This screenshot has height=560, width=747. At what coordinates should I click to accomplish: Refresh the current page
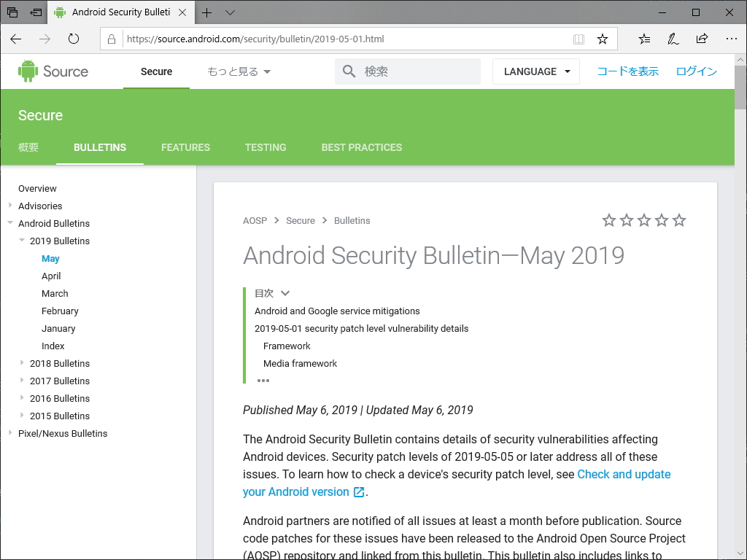click(73, 39)
